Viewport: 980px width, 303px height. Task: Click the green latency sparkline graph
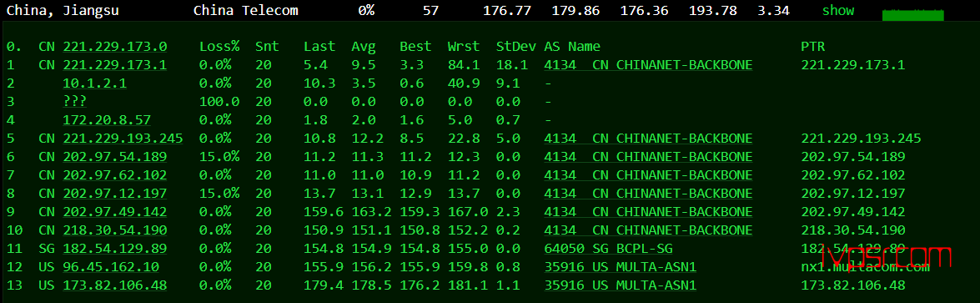912,15
